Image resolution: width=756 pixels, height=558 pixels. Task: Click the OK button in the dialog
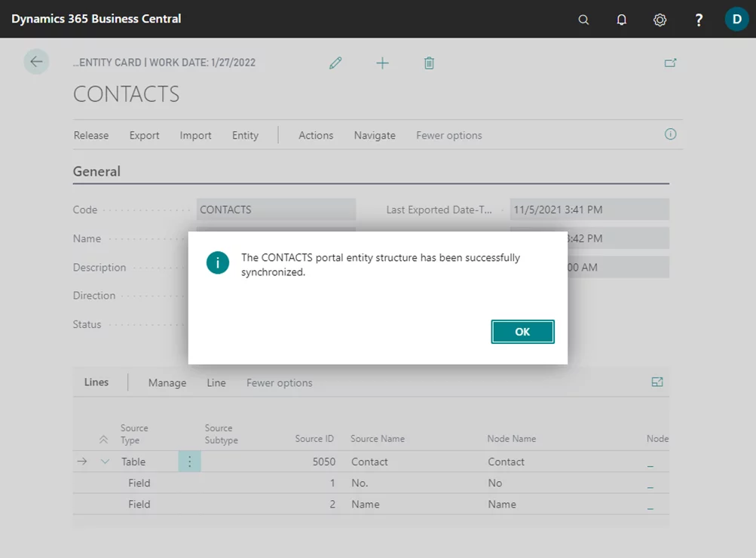[522, 332]
